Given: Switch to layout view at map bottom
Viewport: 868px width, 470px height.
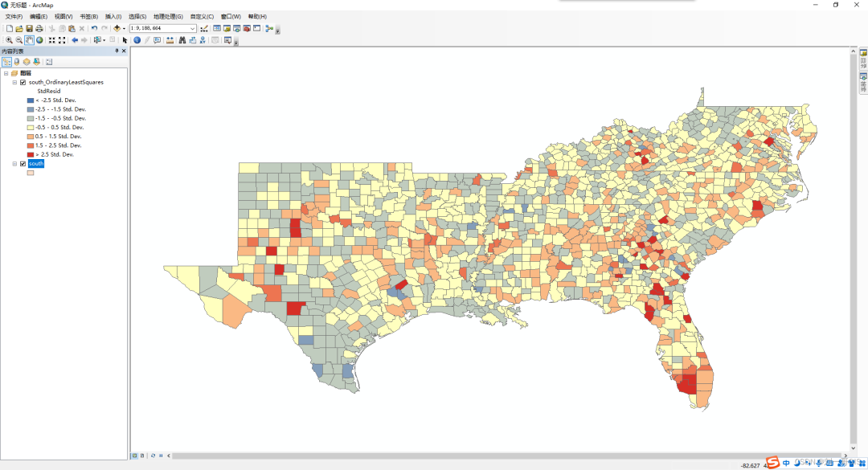Looking at the screenshot, I should click(142, 456).
